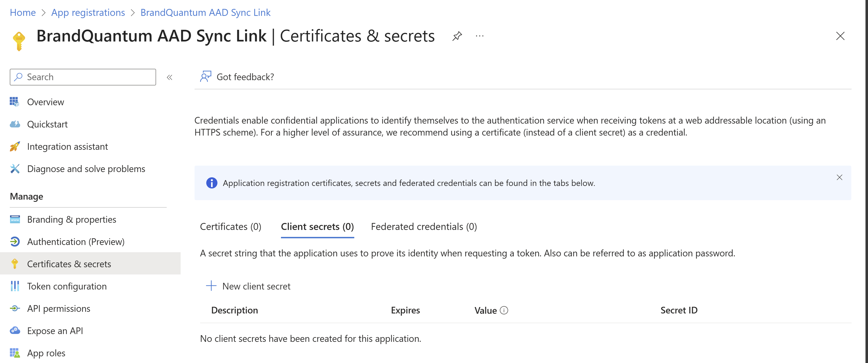Click the feedback person icon
The image size is (868, 363).
tap(205, 77)
